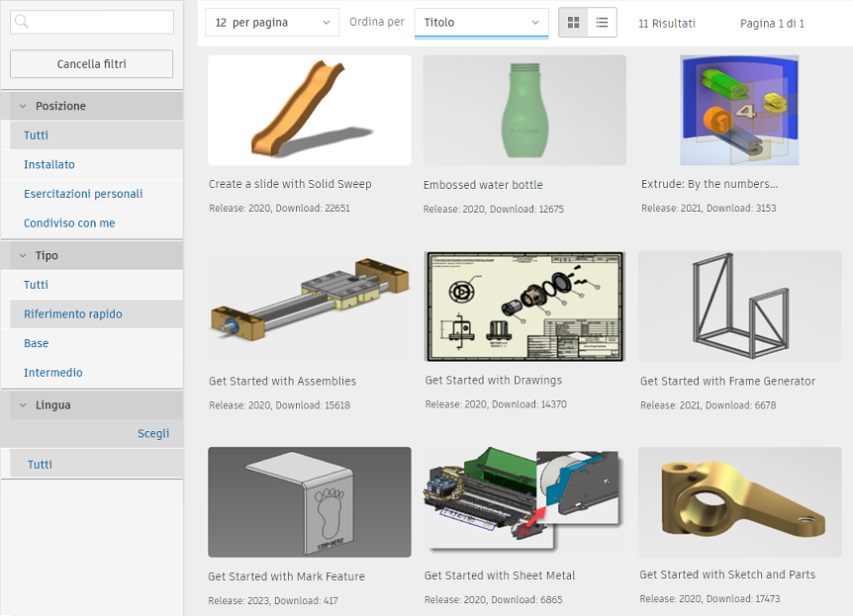The width and height of the screenshot is (853, 616).
Task: Filter by Installato position
Action: tap(96, 165)
